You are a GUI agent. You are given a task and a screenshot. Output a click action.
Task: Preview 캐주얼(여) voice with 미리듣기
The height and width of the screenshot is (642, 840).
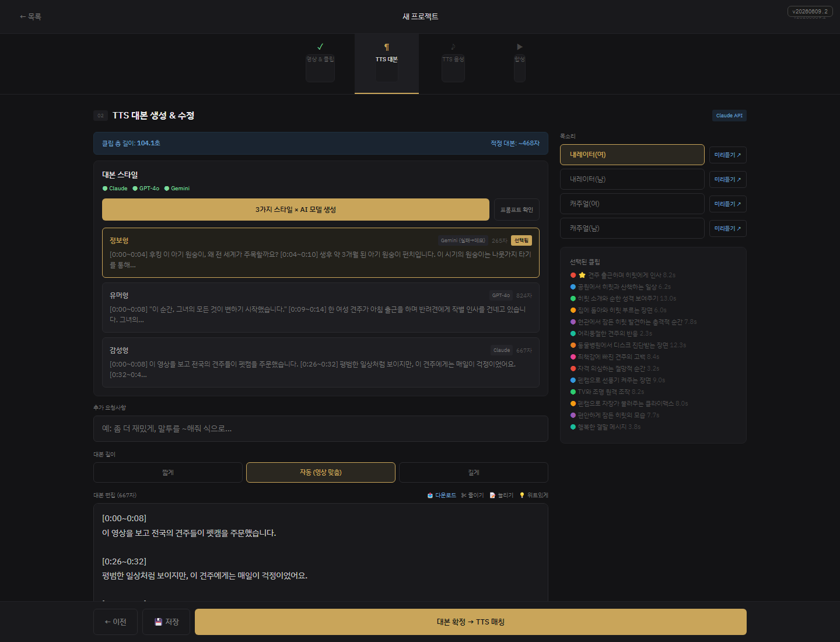728,204
